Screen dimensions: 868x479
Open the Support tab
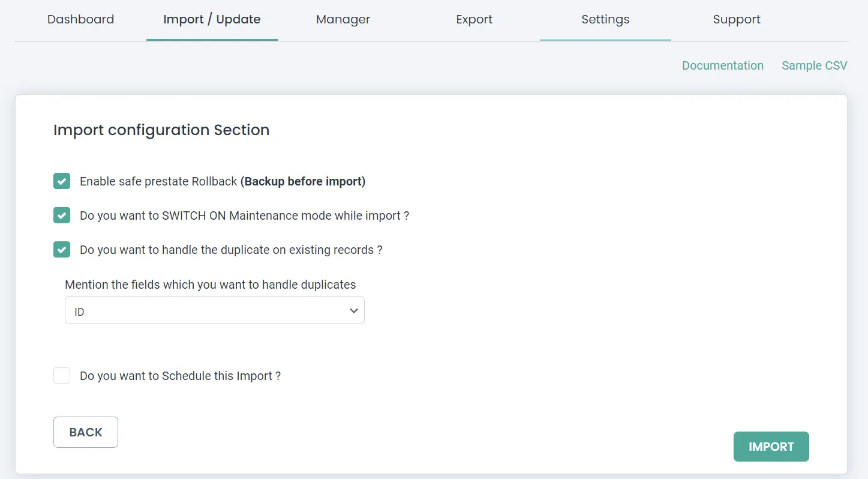[x=737, y=19]
